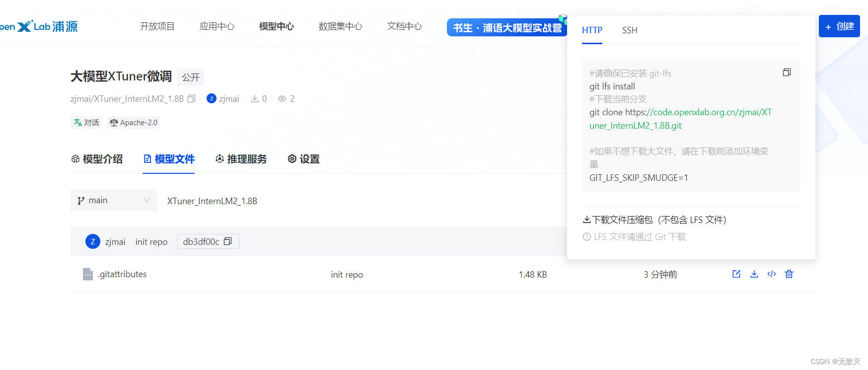The height and width of the screenshot is (370, 868).
Task: Click the OpenXLab 浦源 logo
Action: (39, 26)
